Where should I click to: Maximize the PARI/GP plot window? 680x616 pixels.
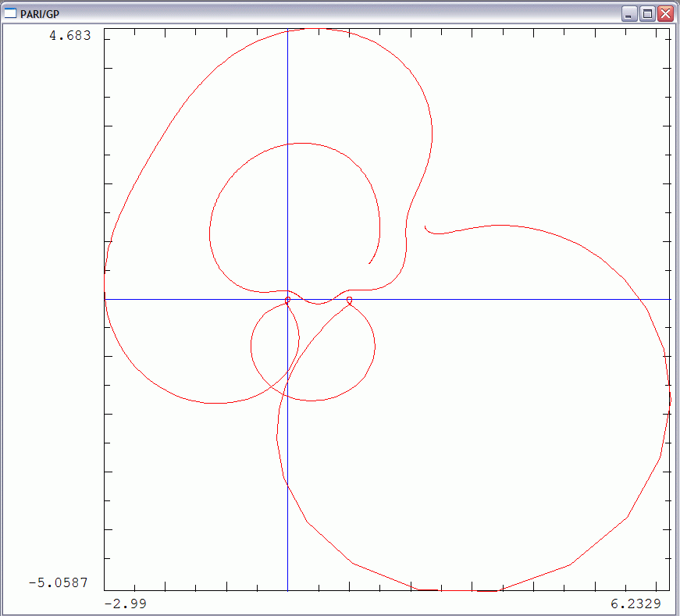pos(647,14)
